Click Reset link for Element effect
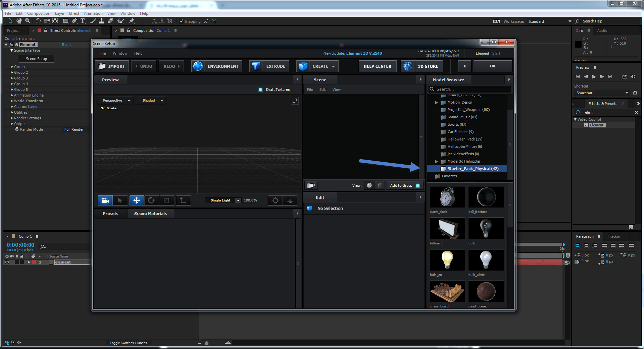644x349 pixels. click(67, 45)
